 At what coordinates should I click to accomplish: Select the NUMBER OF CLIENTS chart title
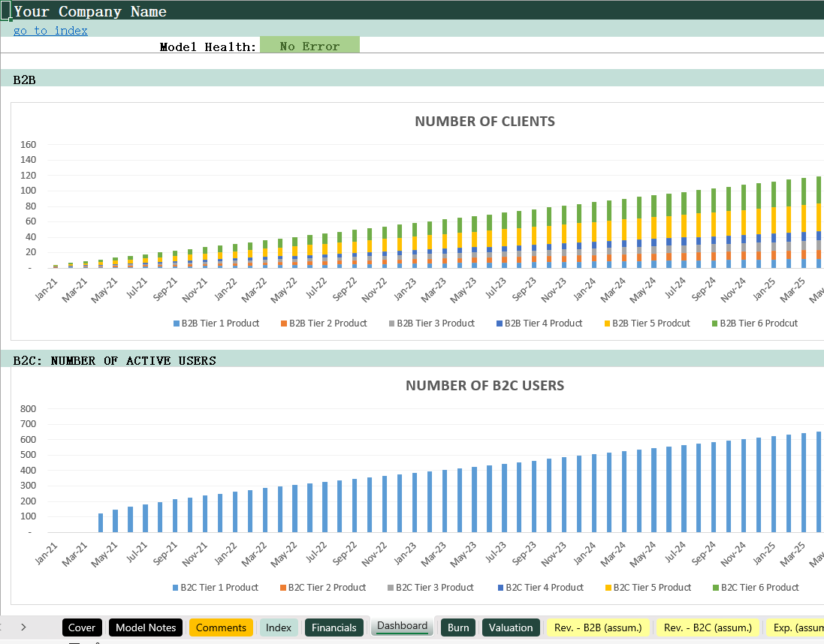(484, 122)
